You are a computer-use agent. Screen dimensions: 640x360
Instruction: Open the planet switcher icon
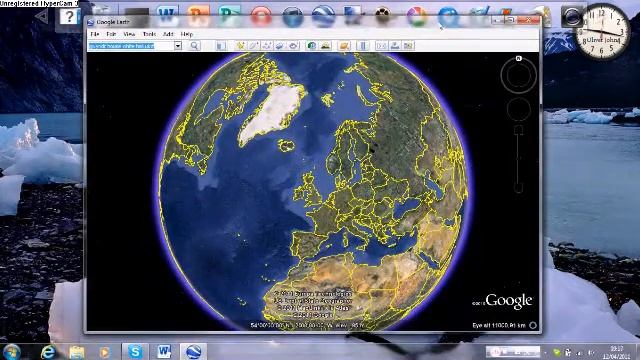344,46
